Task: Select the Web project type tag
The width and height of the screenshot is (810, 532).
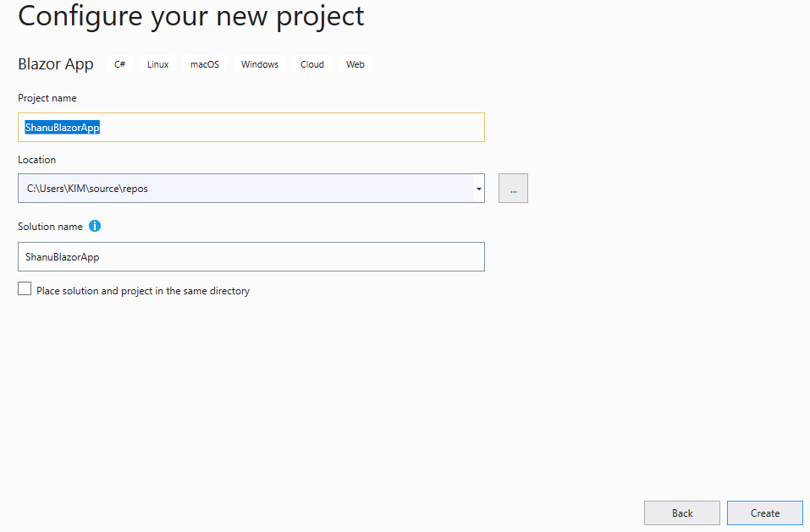Action: (x=355, y=64)
